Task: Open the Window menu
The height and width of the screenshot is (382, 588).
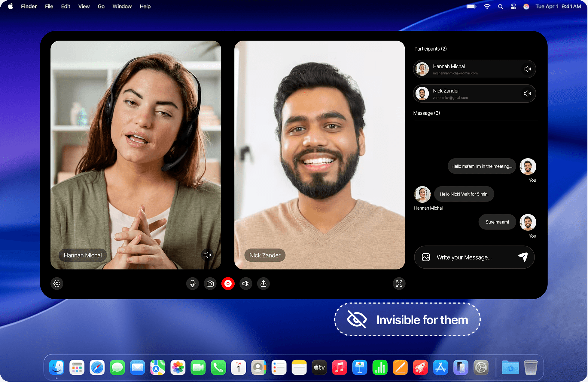Action: pyautogui.click(x=122, y=6)
